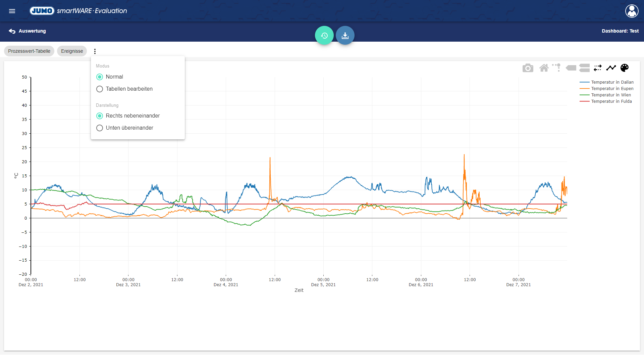The width and height of the screenshot is (644, 355).
Task: Click the green history refresh button
Action: pos(324,35)
